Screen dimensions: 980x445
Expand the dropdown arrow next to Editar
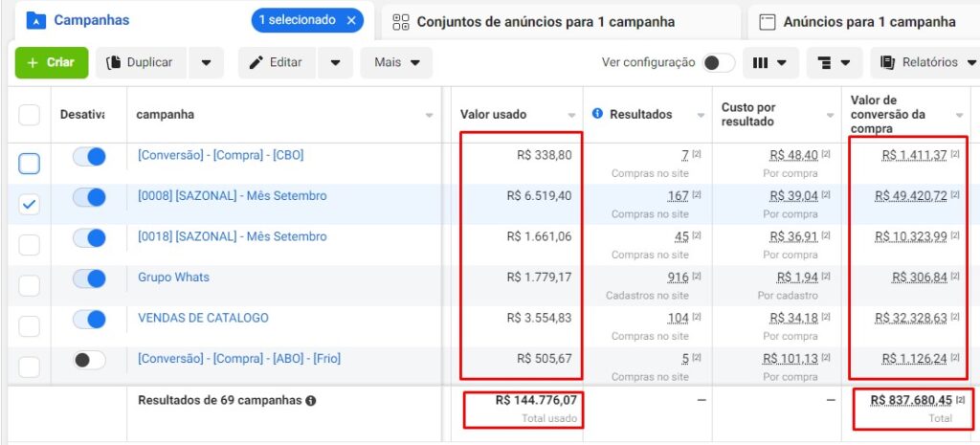pyautogui.click(x=335, y=62)
